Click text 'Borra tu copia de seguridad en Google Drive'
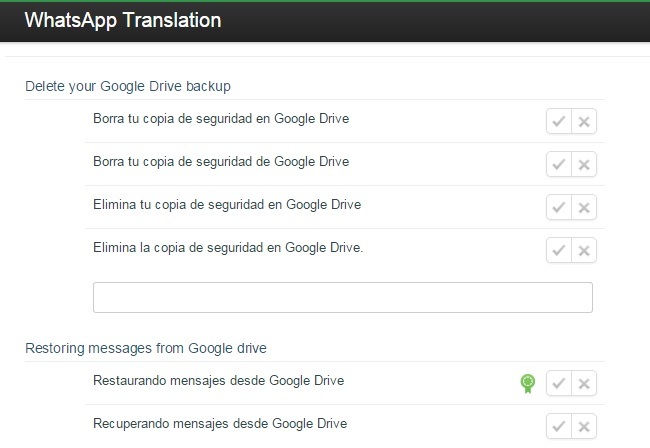 point(221,119)
